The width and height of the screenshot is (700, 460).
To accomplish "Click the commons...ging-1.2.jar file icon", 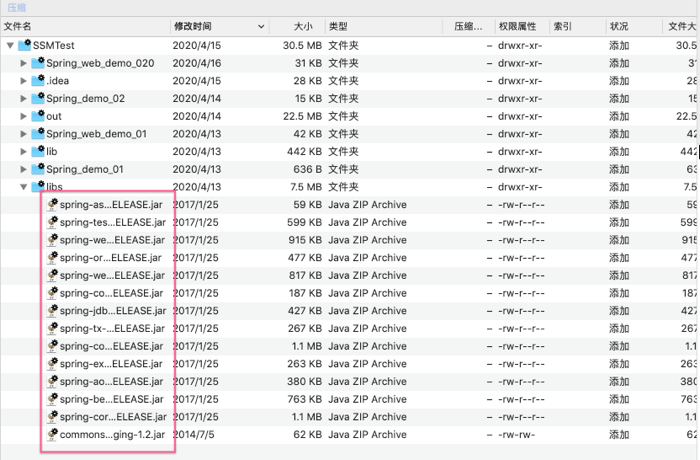I will pyautogui.click(x=53, y=434).
